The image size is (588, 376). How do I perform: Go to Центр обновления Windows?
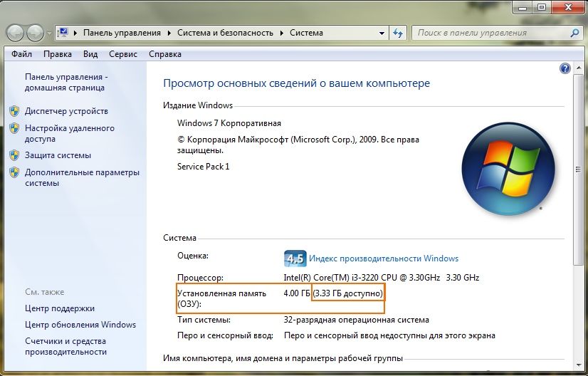(80, 325)
